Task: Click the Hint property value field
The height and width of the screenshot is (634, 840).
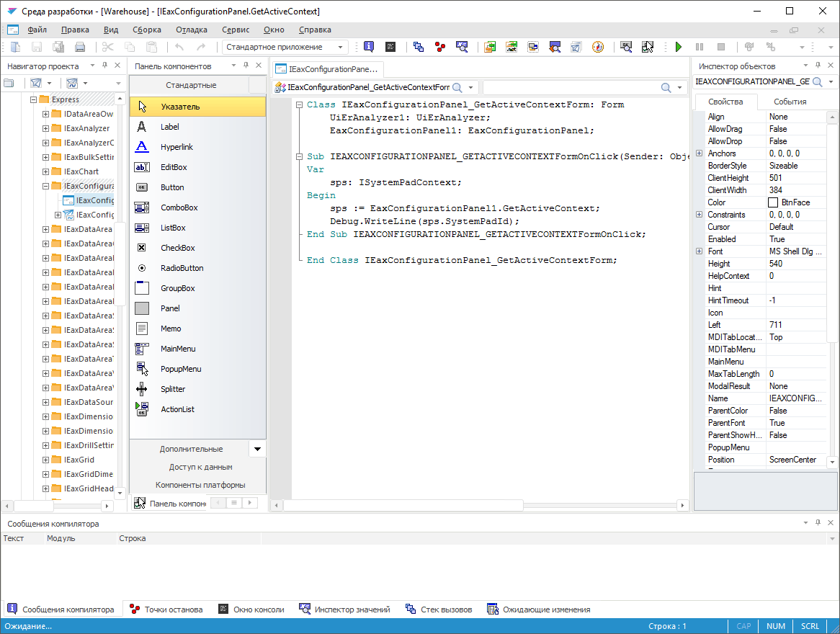Action: pos(795,288)
